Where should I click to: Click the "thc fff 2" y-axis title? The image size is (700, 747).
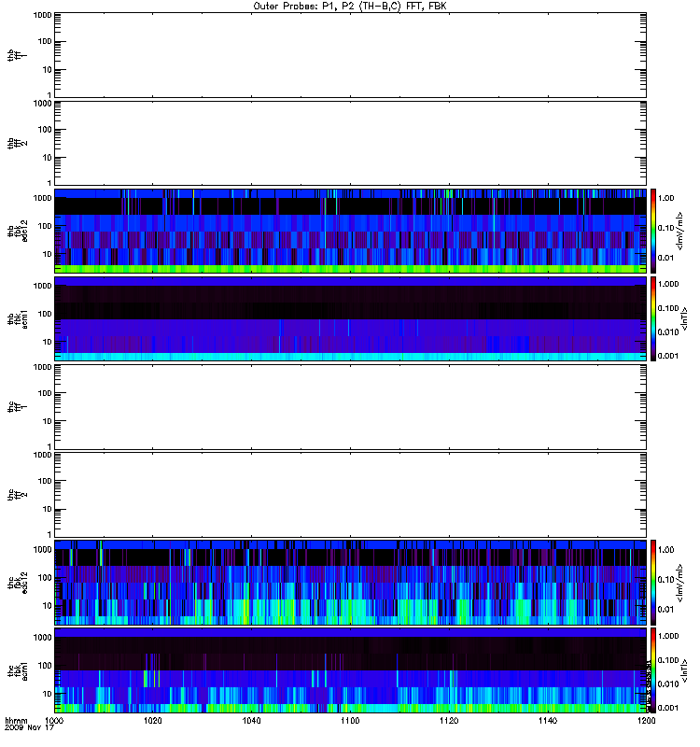point(18,495)
